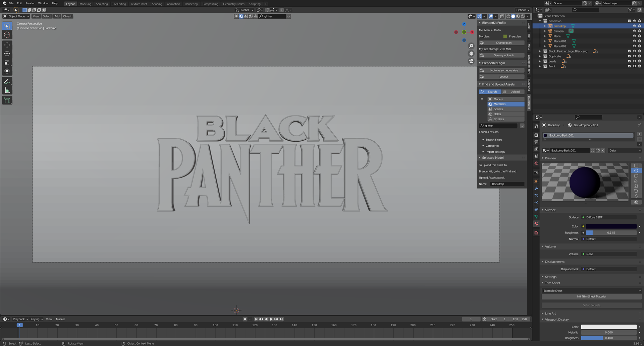The width and height of the screenshot is (644, 346).
Task: Open the Texture properties checker tab
Action: (x=536, y=232)
